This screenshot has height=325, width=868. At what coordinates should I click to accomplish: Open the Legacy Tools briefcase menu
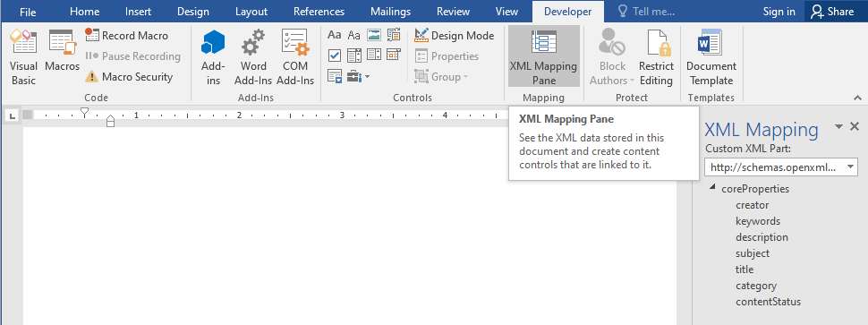click(x=358, y=76)
